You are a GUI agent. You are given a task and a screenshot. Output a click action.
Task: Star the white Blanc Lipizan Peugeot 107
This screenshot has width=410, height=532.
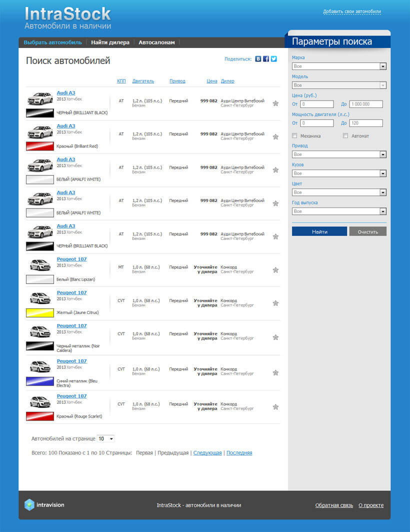click(x=275, y=270)
